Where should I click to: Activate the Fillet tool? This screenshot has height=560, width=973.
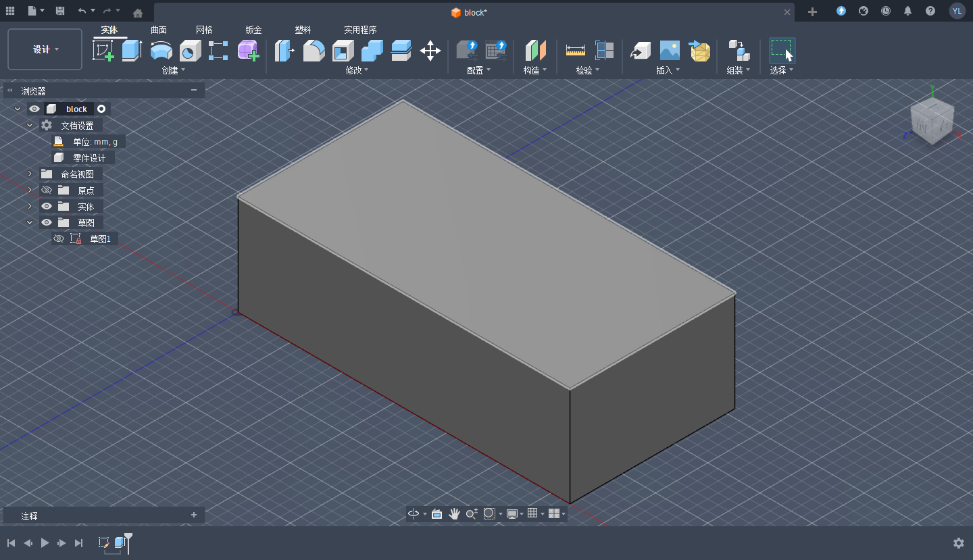(314, 51)
